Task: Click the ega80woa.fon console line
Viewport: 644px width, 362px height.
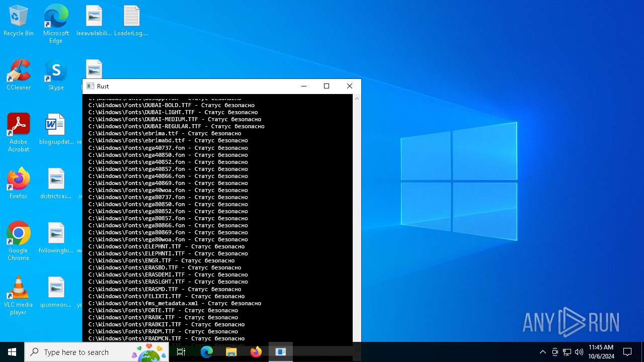Action: pyautogui.click(x=168, y=239)
